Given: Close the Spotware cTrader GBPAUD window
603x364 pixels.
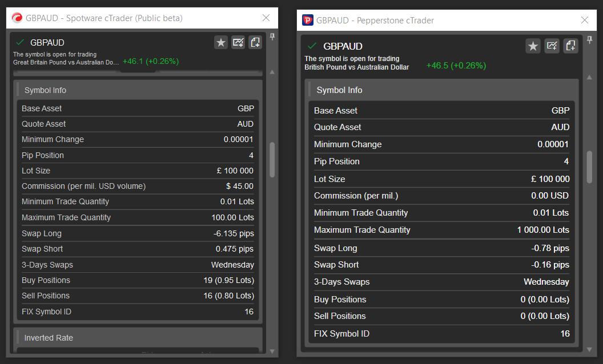Looking at the screenshot, I should click(266, 18).
